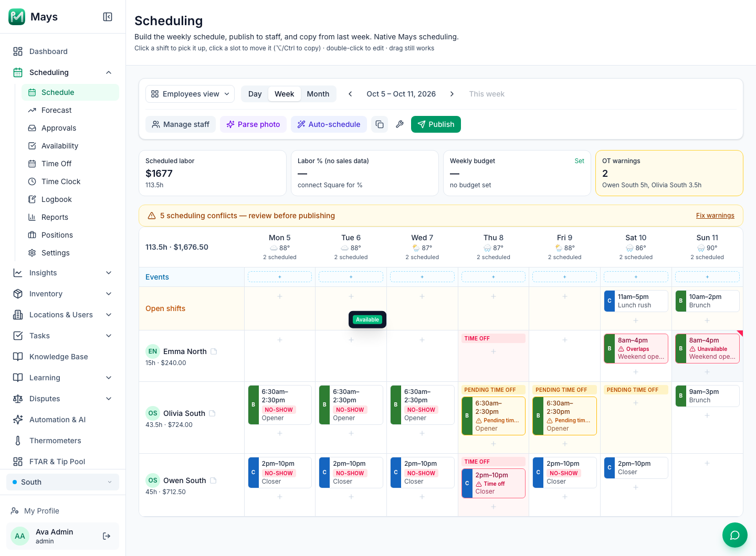Open note icon beside Emma North
This screenshot has width=756, height=556.
[x=214, y=351]
